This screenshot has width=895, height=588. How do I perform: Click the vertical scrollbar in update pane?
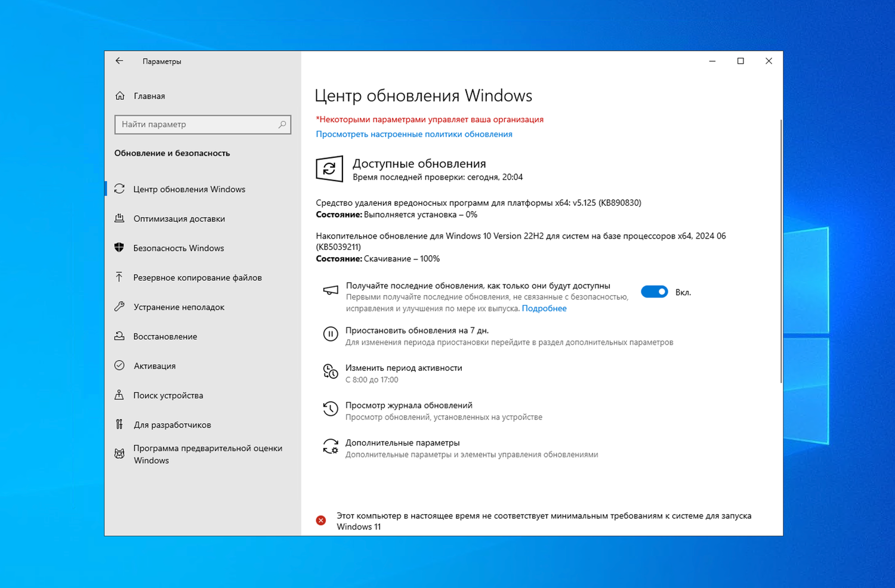point(780,251)
